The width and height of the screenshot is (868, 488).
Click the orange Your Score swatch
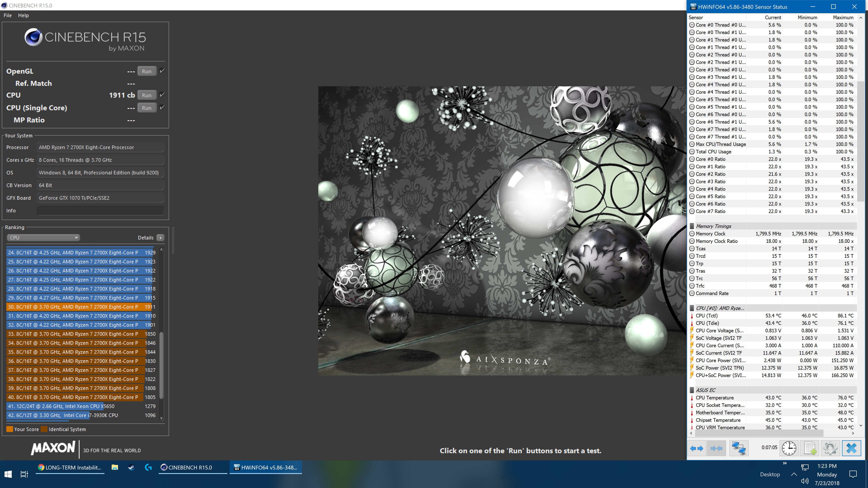click(10, 429)
